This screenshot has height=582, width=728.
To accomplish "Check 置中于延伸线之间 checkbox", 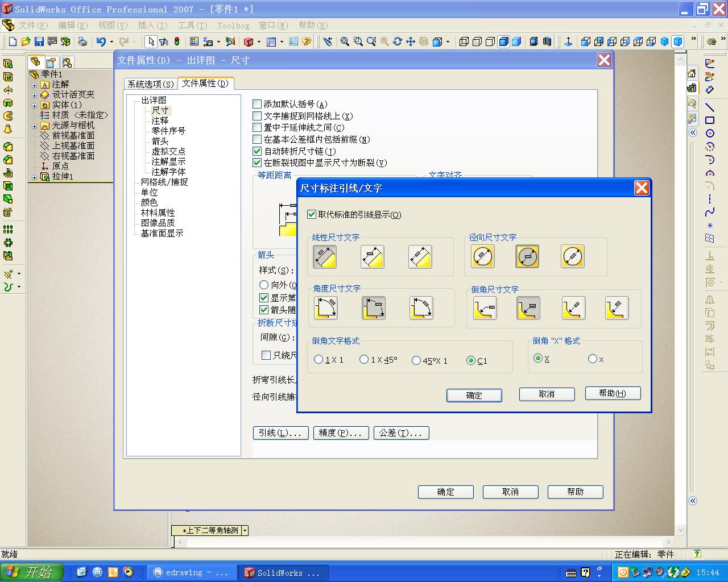I will (257, 127).
